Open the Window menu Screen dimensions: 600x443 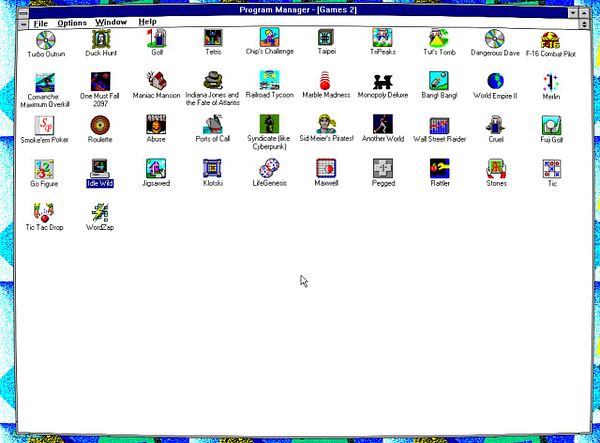(x=111, y=22)
